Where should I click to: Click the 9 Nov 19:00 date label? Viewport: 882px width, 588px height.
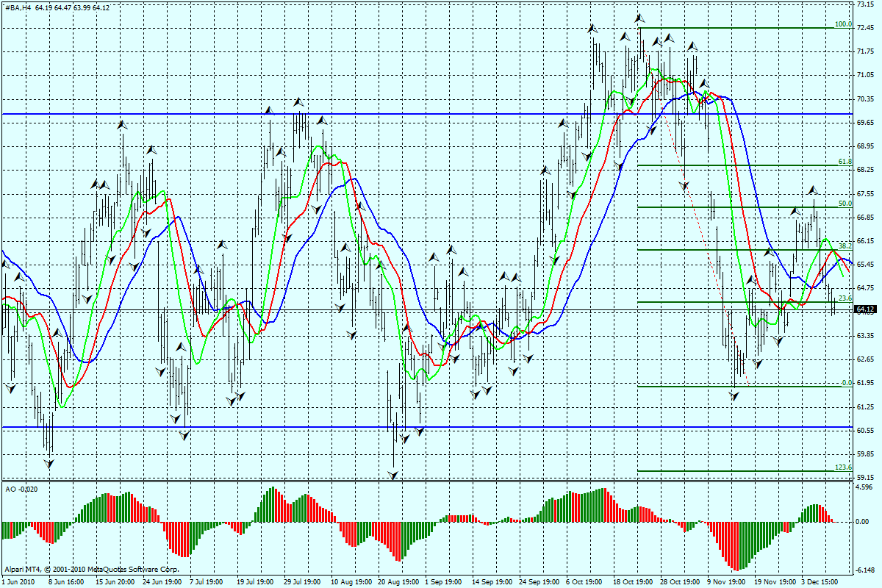[x=725, y=581]
